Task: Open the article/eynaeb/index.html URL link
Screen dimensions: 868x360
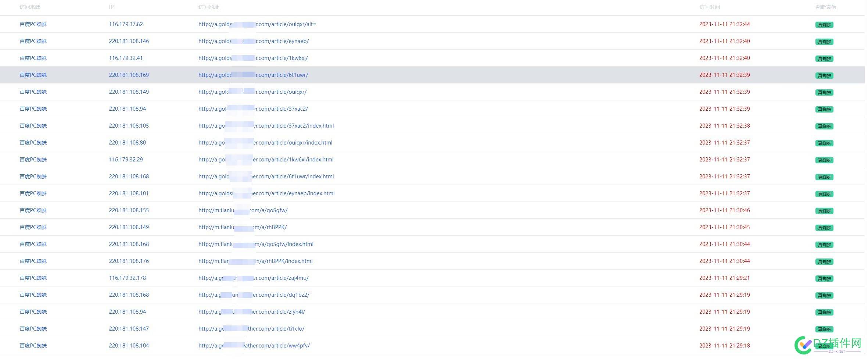Action: coord(266,193)
